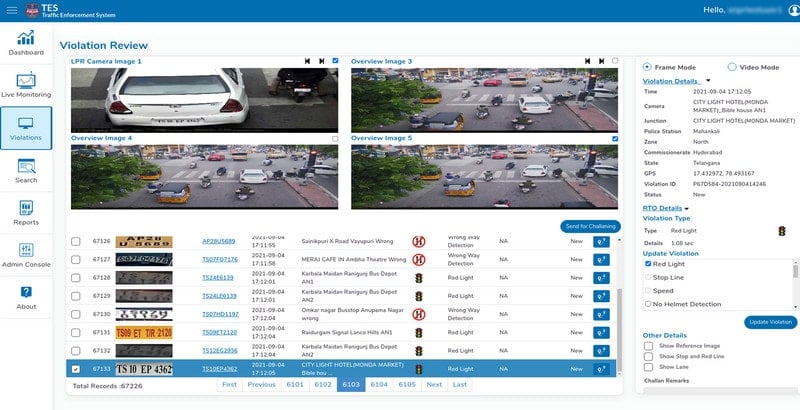800x410 pixels.
Task: Click the Overview Image 4 thumbnail
Action: 204,177
